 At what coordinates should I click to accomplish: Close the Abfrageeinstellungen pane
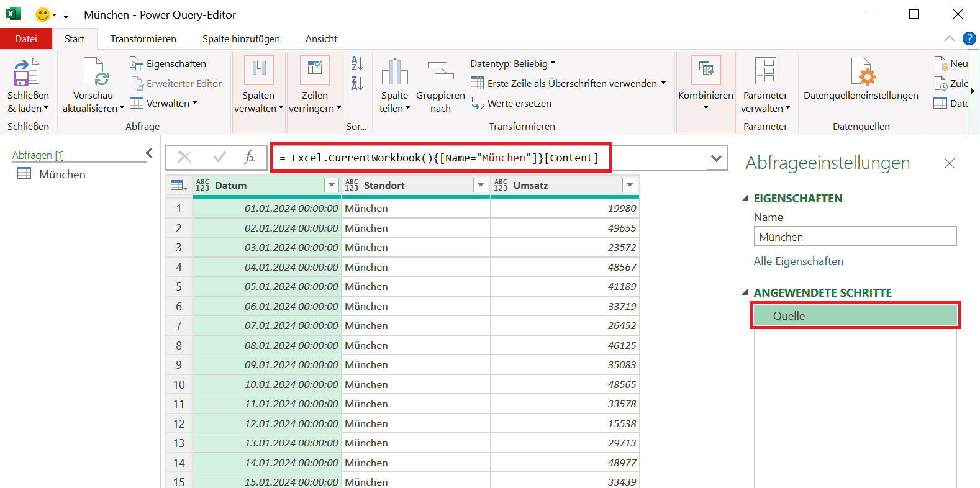949,163
